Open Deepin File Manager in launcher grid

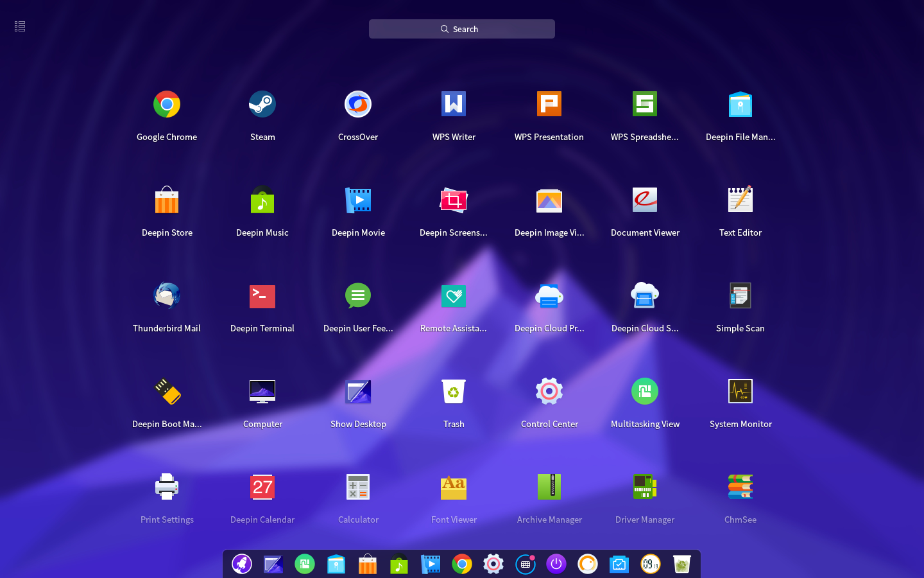coord(740,104)
